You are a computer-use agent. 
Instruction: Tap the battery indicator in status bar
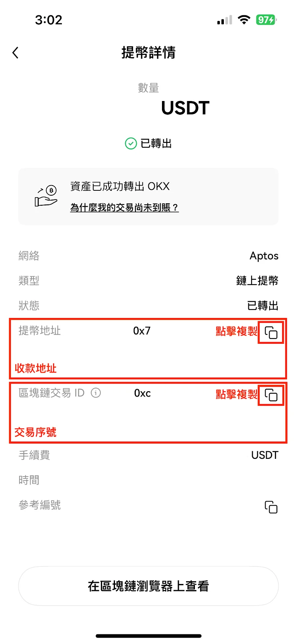pyautogui.click(x=266, y=20)
